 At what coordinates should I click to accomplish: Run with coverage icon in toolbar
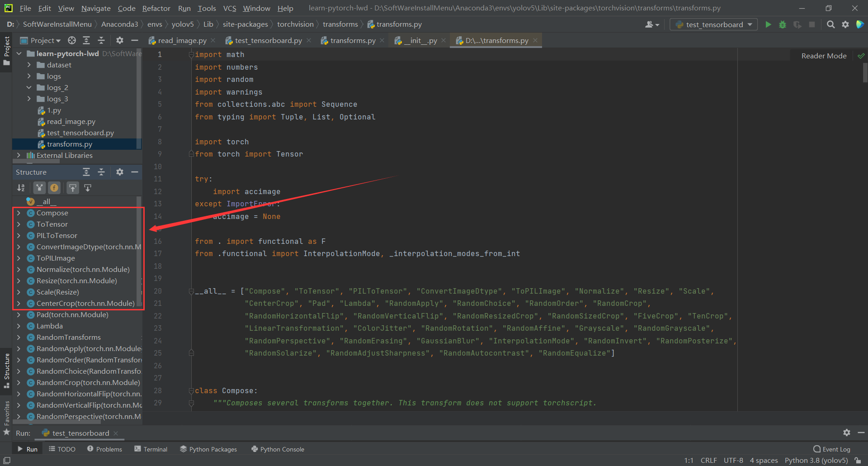797,24
